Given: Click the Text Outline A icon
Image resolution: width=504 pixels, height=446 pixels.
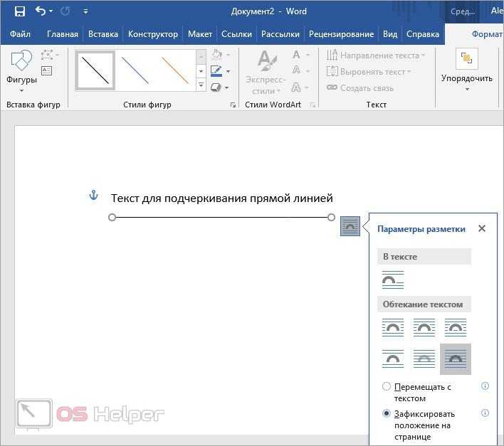Looking at the screenshot, I should pyautogui.click(x=296, y=70).
